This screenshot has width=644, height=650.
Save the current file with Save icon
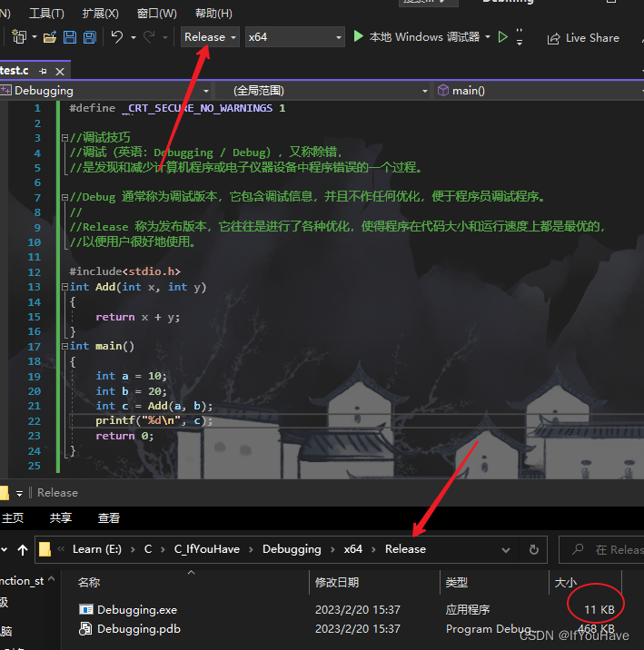(x=70, y=37)
